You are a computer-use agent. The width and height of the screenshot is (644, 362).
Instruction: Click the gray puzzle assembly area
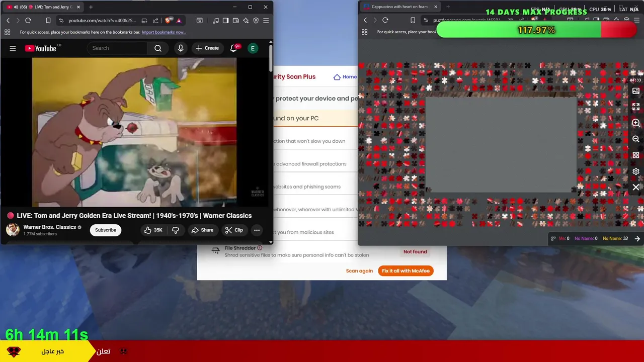(501, 144)
